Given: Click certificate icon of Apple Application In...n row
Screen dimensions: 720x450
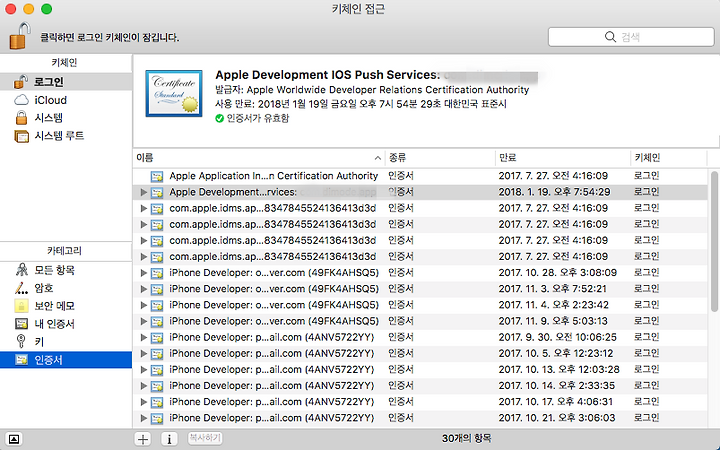Looking at the screenshot, I should click(x=157, y=176).
